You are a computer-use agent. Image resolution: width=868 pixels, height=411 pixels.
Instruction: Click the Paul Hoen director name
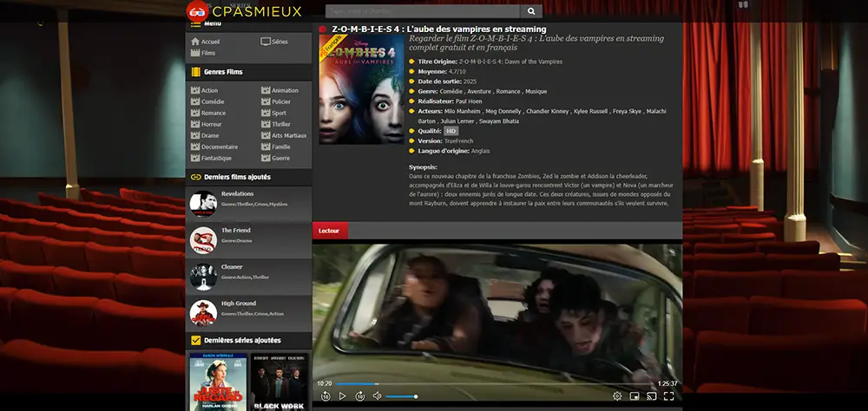point(469,101)
